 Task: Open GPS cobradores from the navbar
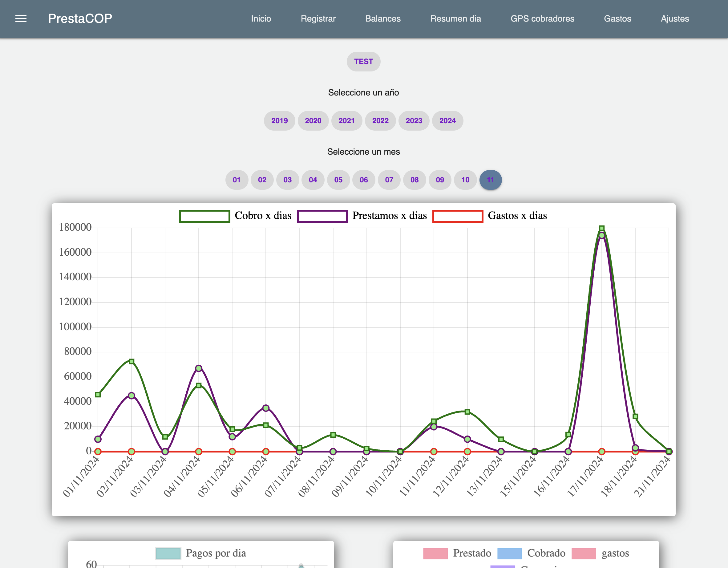[542, 19]
